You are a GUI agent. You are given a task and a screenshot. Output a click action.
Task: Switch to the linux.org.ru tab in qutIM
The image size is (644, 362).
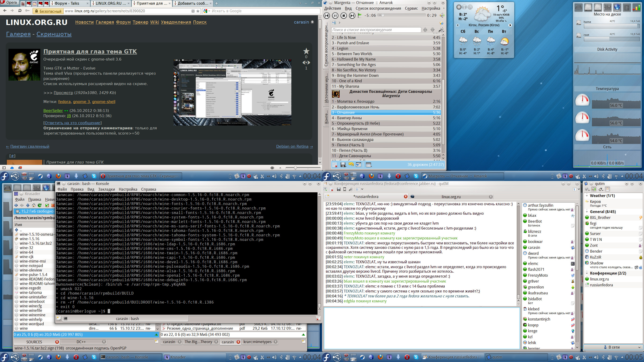coord(451,197)
